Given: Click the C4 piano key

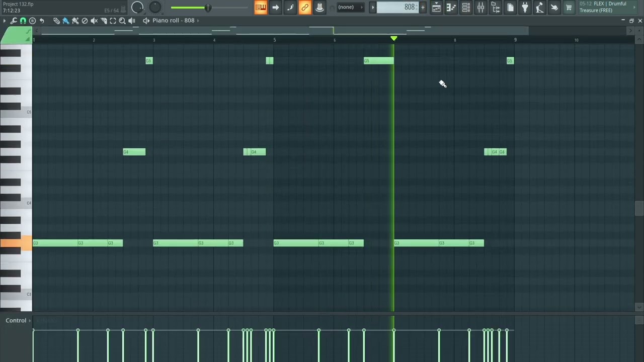Looking at the screenshot, I should click(16, 204).
